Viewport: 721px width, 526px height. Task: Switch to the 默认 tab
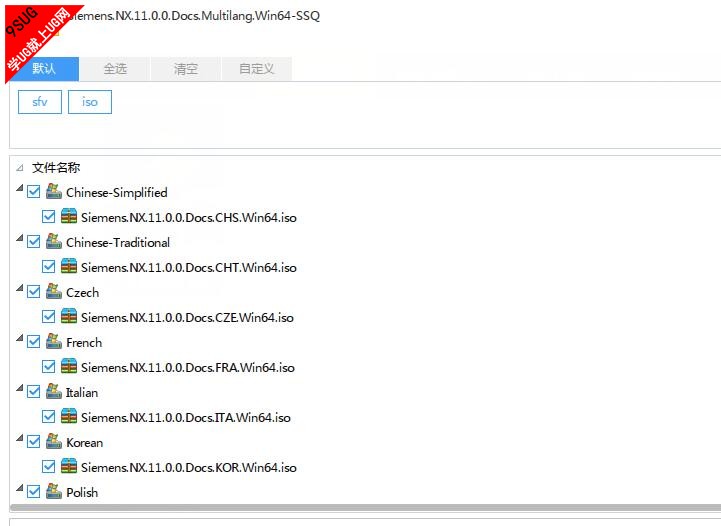pos(44,69)
